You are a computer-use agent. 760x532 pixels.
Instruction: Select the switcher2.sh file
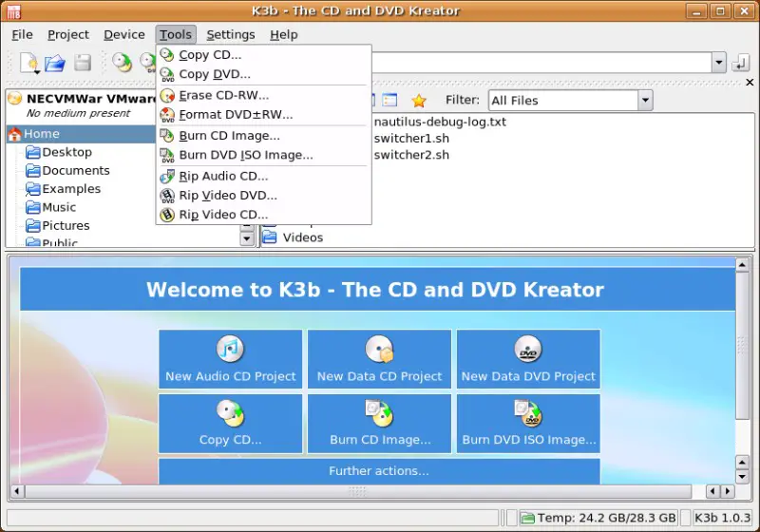411,155
